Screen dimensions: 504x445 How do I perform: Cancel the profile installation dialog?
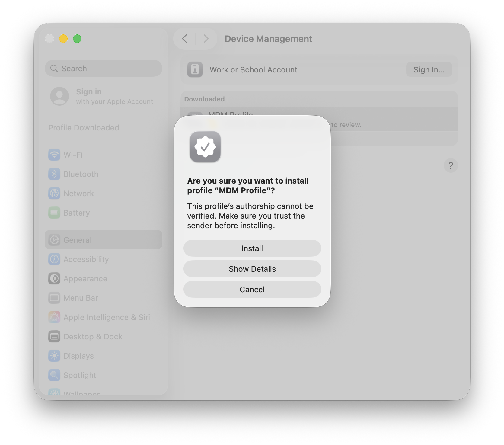tap(252, 289)
